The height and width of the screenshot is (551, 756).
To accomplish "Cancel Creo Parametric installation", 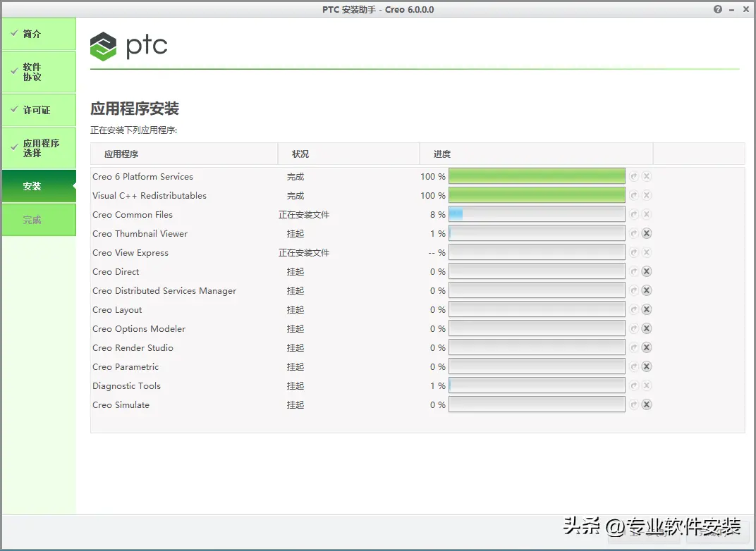I will point(647,366).
